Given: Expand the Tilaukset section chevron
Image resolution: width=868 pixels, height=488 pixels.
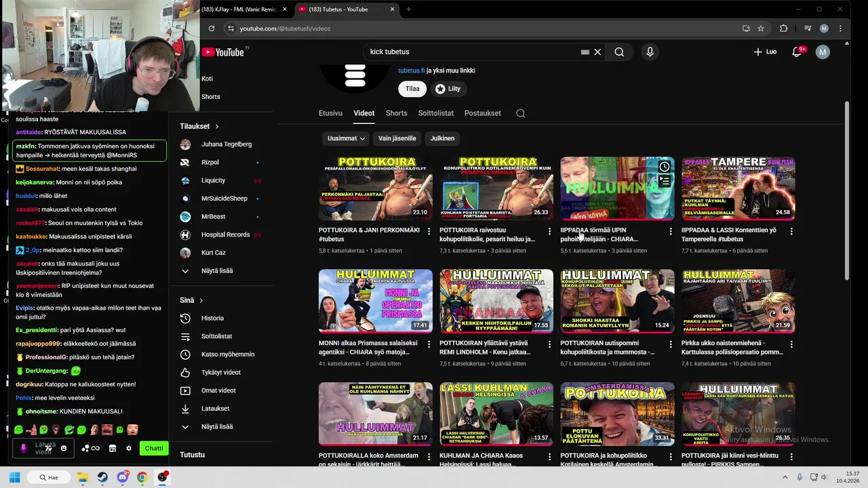Looking at the screenshot, I should (217, 127).
